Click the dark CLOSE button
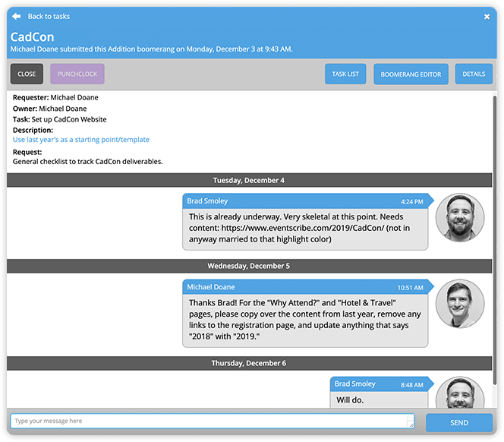The height and width of the screenshot is (442, 504). coord(27,74)
